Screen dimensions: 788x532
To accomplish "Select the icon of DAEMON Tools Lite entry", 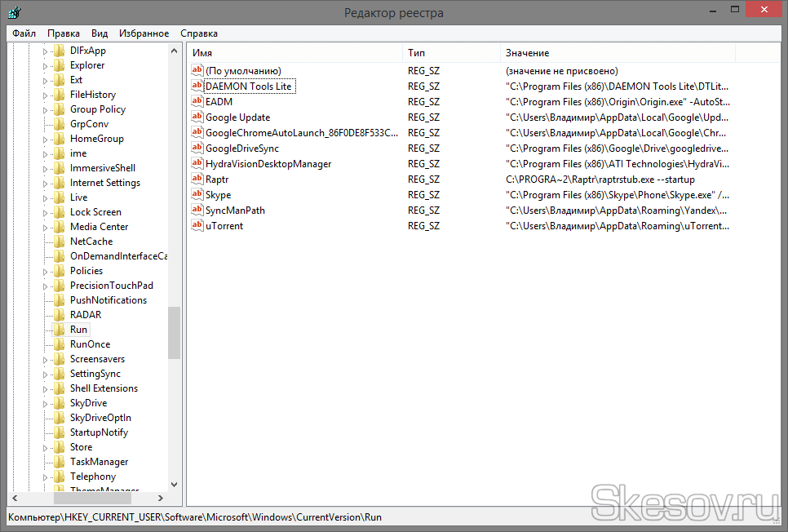I will point(197,86).
